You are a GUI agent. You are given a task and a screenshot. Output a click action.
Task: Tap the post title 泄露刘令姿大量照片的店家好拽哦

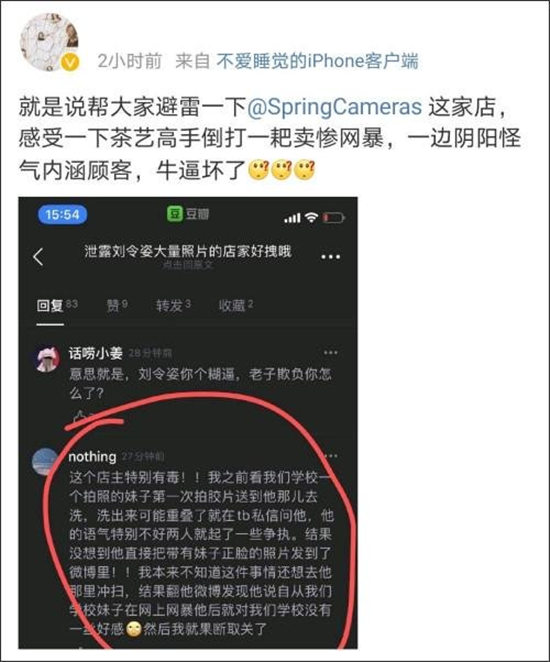(x=188, y=252)
